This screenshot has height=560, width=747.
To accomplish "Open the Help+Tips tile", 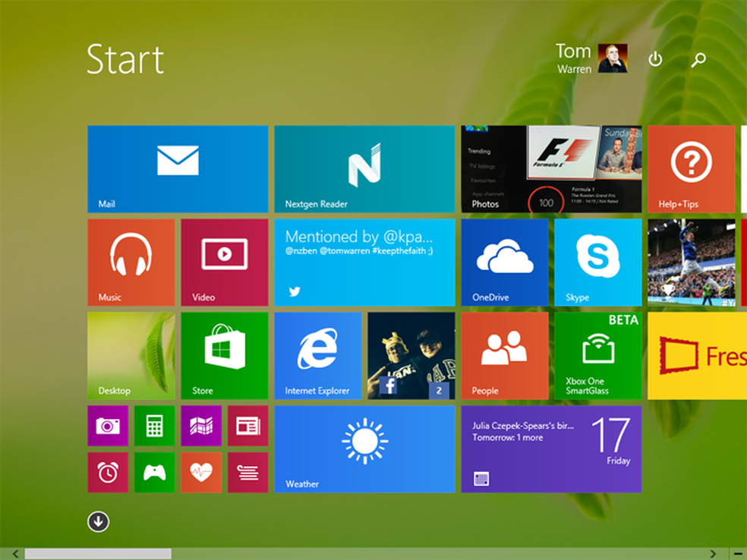I will click(x=692, y=169).
